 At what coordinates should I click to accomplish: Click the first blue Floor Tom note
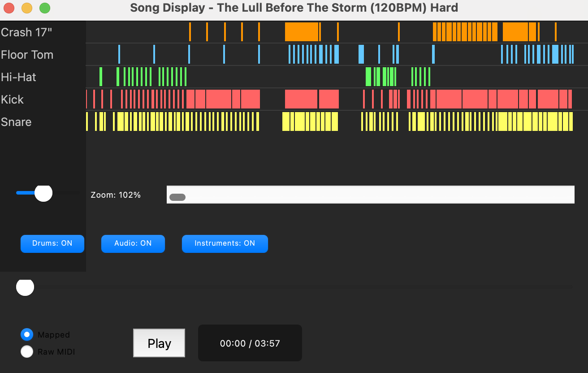119,54
